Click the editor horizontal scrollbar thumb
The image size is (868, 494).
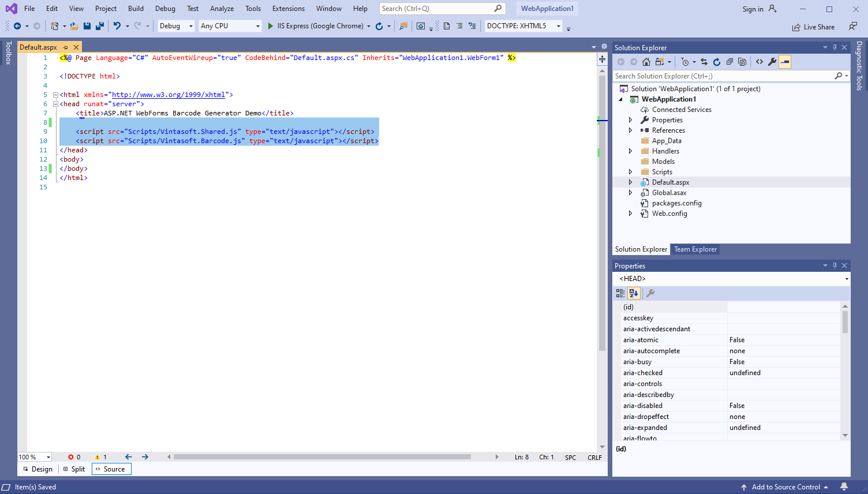point(322,457)
